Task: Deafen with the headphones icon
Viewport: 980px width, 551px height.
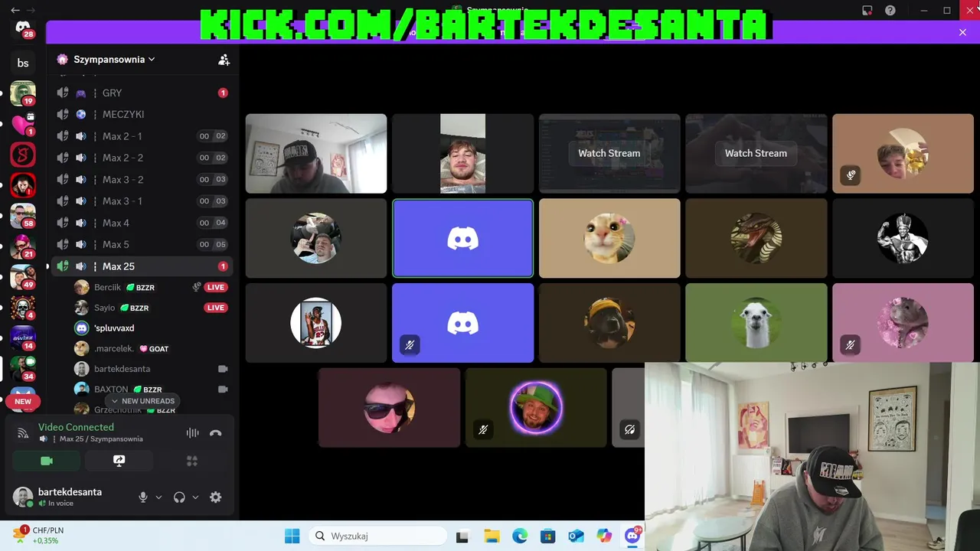Action: click(179, 497)
